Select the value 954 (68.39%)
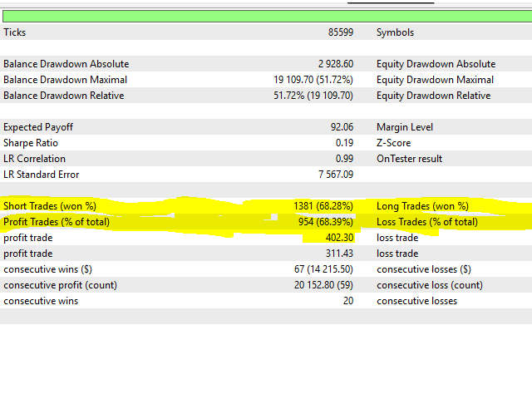 pos(326,222)
